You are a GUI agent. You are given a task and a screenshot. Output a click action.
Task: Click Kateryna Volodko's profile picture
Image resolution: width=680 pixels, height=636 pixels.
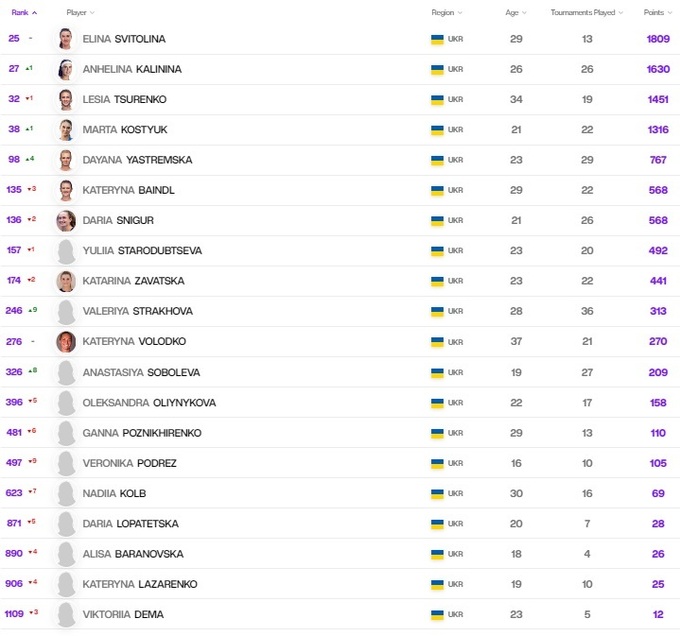click(x=66, y=342)
